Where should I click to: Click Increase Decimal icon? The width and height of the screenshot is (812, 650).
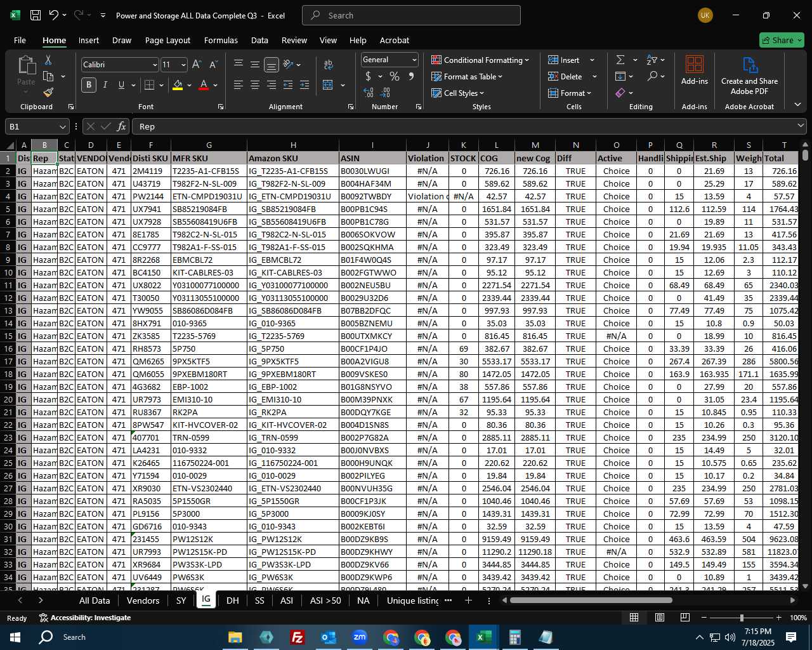pos(369,93)
